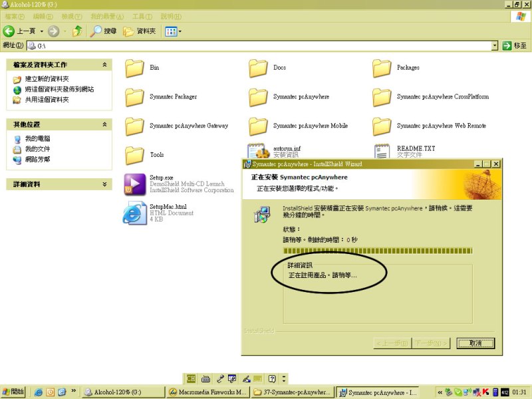The width and height of the screenshot is (532, 399).
Task: Open the Packages folder
Action: pos(396,68)
